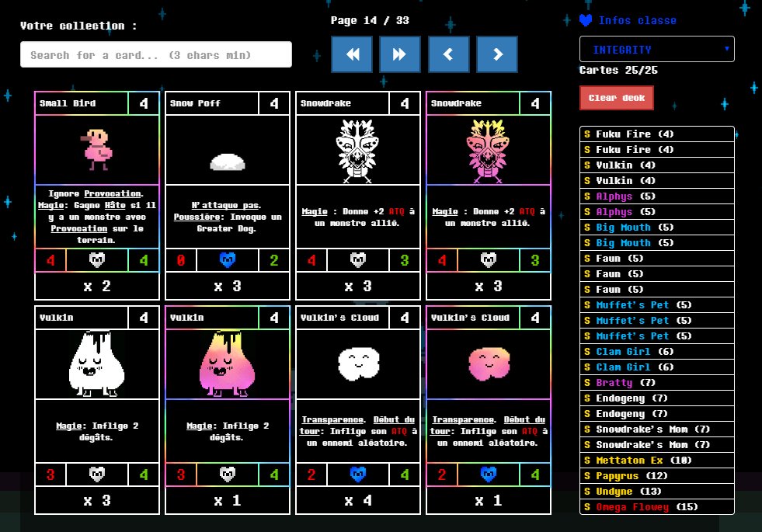Click the Small Bird card artwork
The height and width of the screenshot is (532, 762).
pyautogui.click(x=97, y=150)
